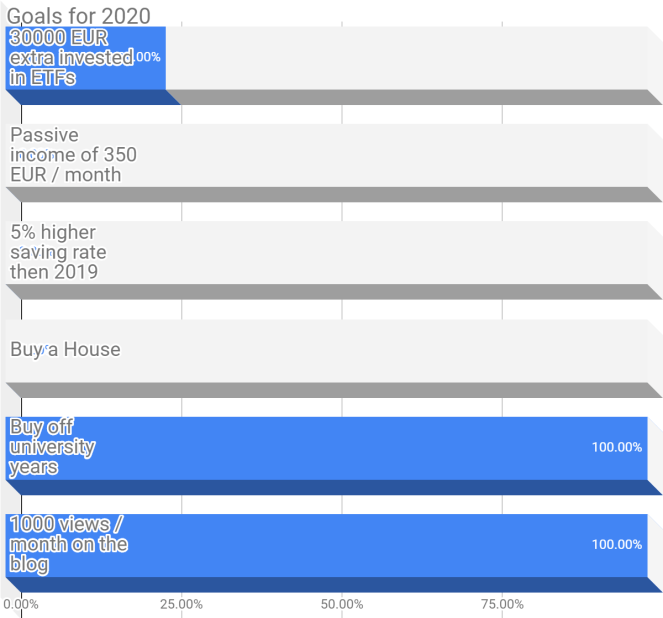Image resolution: width=663 pixels, height=618 pixels.
Task: Click the empty saving rate bar track
Action: pyautogui.click(x=400, y=252)
